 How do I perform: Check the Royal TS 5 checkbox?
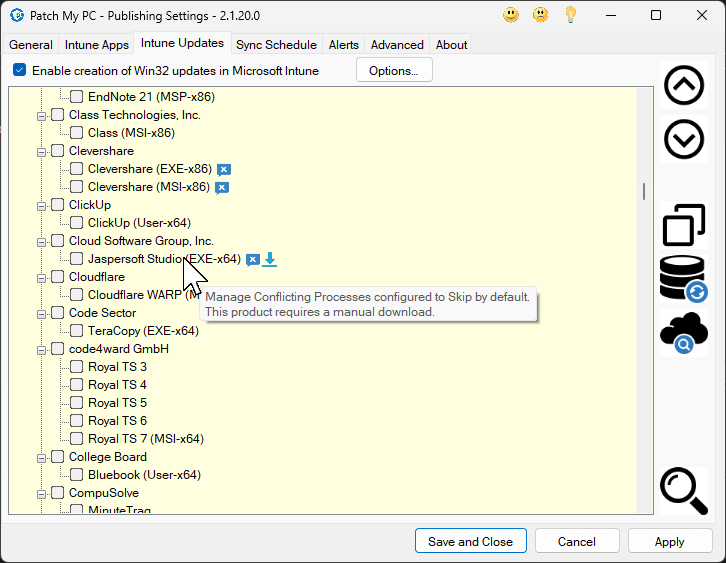point(76,402)
